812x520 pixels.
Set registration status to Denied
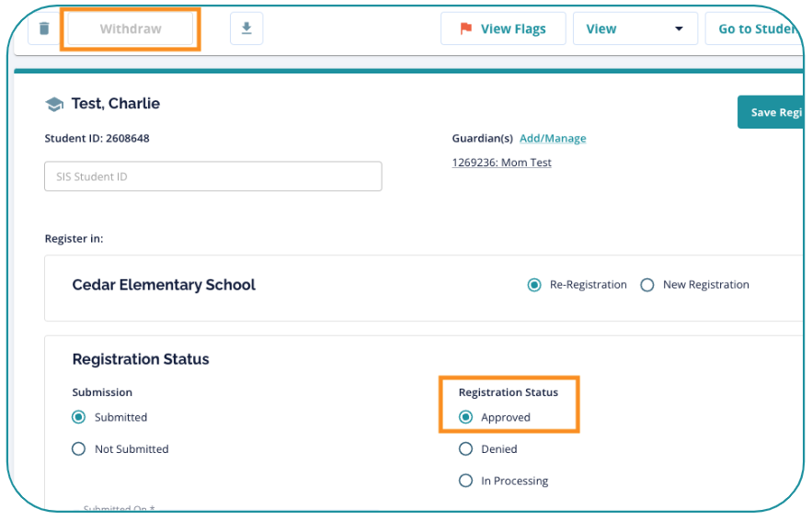tap(466, 449)
